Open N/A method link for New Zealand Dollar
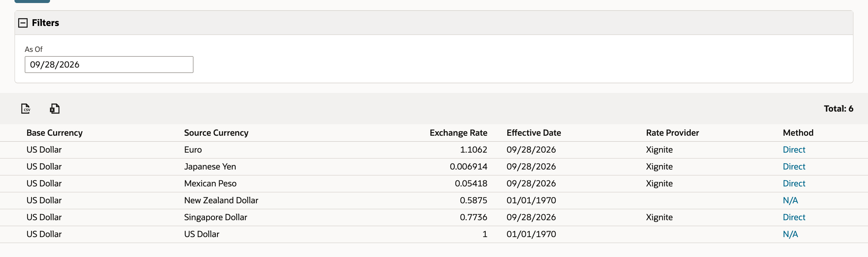868x257 pixels. [790, 200]
